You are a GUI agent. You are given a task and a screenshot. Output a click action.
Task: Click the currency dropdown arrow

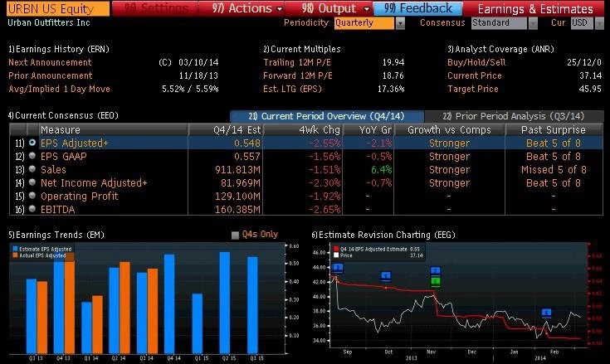(599, 23)
